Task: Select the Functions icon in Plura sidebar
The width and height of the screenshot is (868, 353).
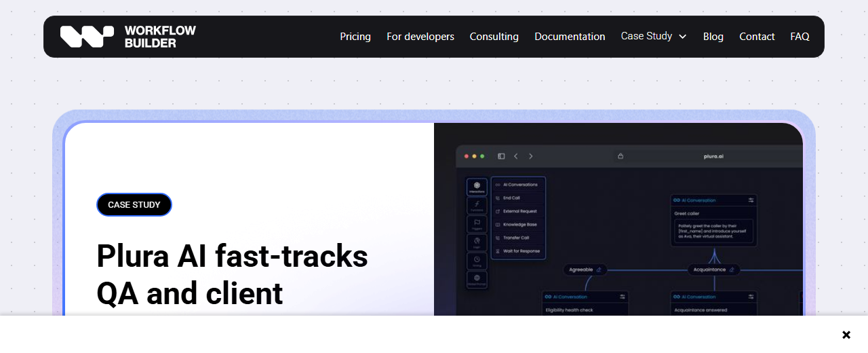Action: tap(477, 206)
